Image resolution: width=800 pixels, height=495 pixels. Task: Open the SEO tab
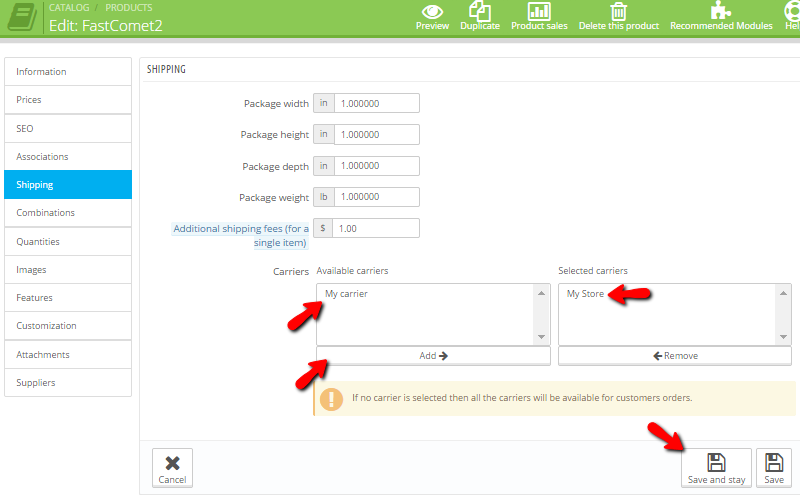(68, 129)
